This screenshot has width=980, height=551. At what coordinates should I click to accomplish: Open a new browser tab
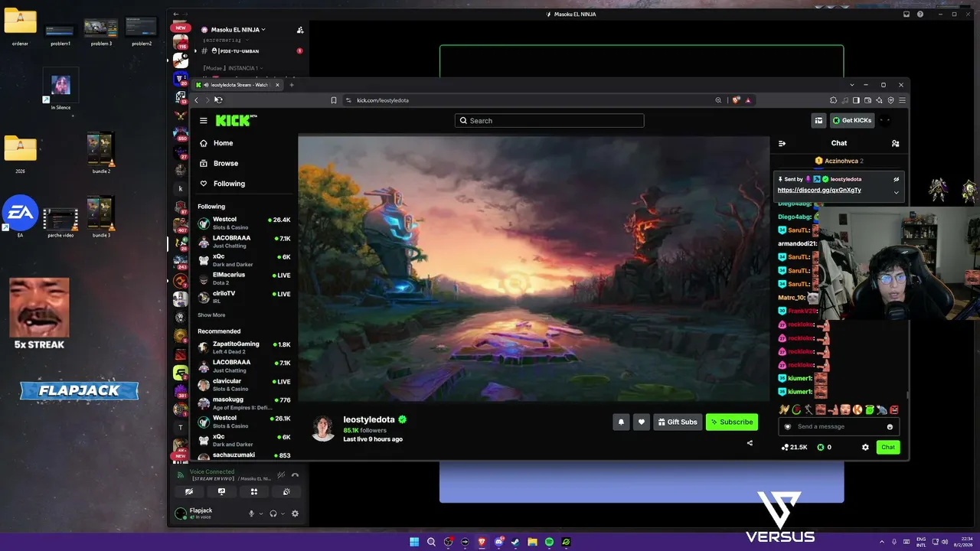[292, 85]
